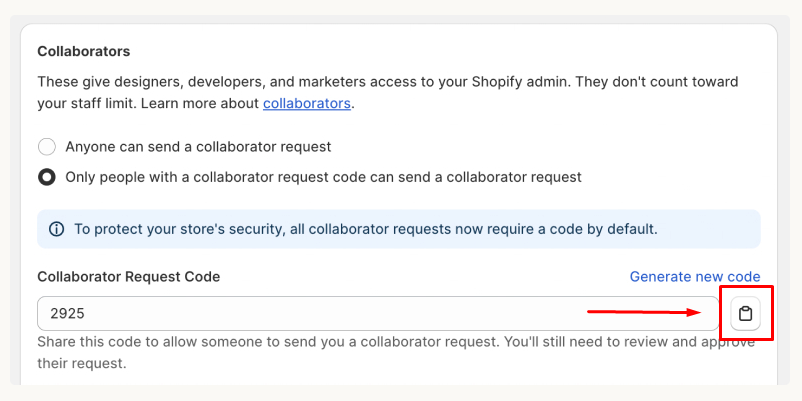This screenshot has width=802, height=401.
Task: Click the 'Anyone can send a collaborator request' label text
Action: (198, 147)
